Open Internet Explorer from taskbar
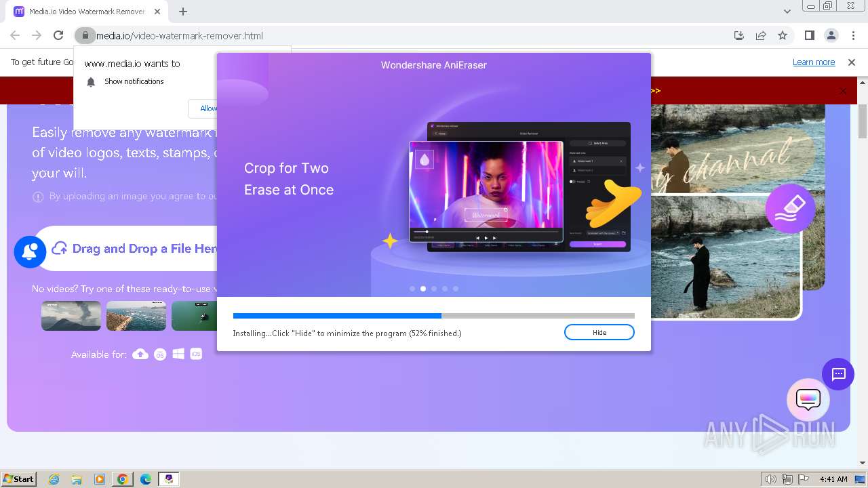This screenshot has width=868, height=488. [54, 479]
